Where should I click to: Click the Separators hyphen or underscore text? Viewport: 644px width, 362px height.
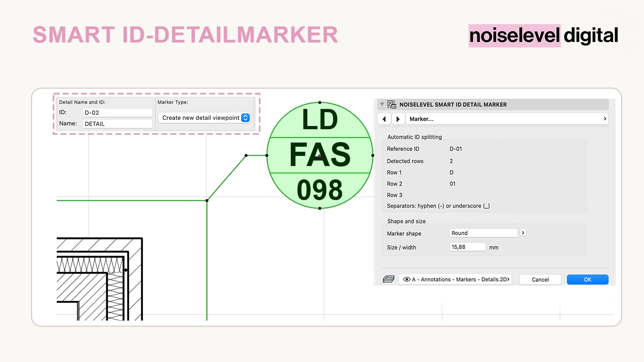click(438, 206)
